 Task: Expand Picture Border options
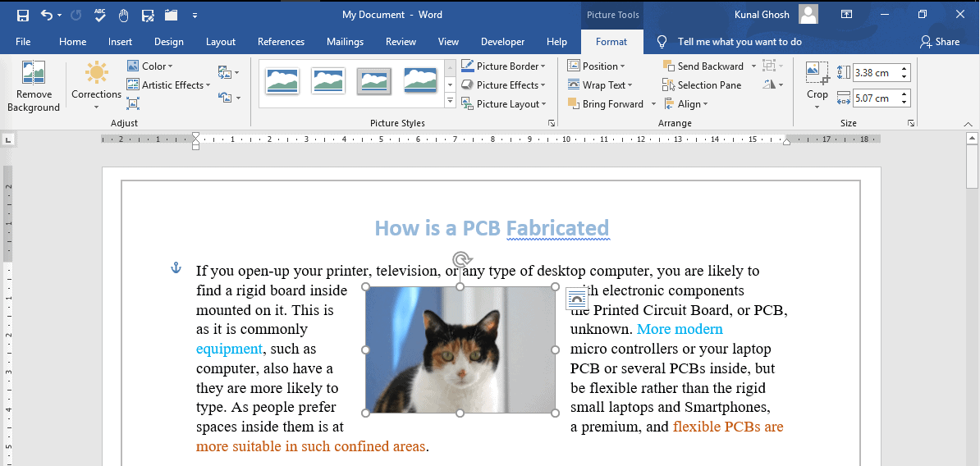(542, 66)
